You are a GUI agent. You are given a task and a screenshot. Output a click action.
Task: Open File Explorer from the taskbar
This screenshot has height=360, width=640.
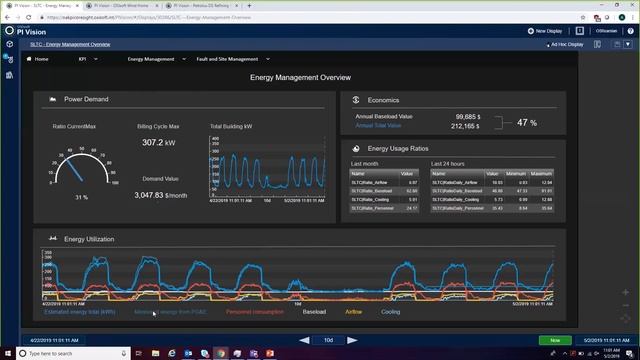click(x=156, y=353)
